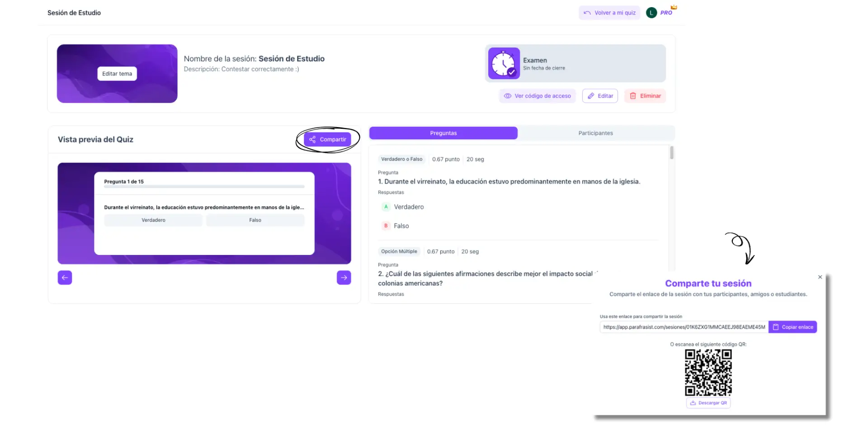
Task: Go to next quiz preview question arrow
Action: [x=344, y=278]
